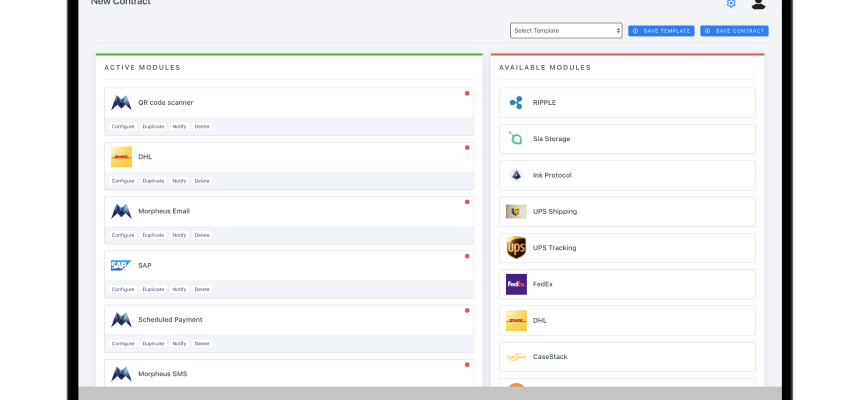Delete the SAP module
The height and width of the screenshot is (400, 860).
click(202, 290)
